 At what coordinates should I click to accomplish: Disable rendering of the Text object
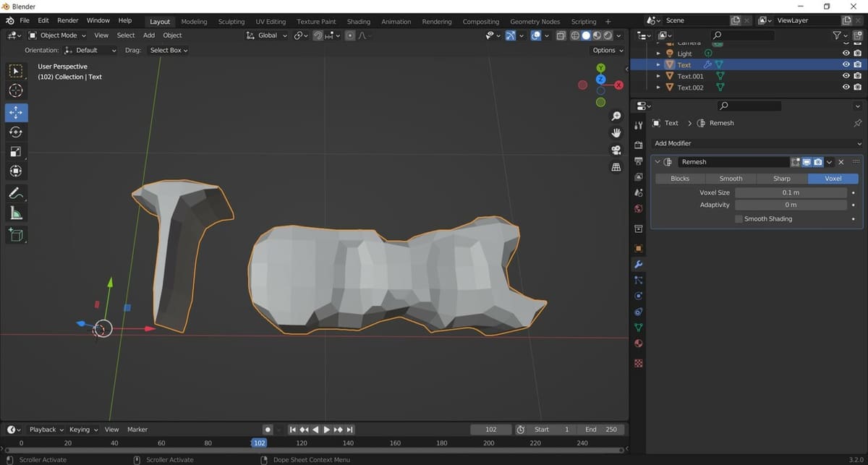pyautogui.click(x=857, y=64)
